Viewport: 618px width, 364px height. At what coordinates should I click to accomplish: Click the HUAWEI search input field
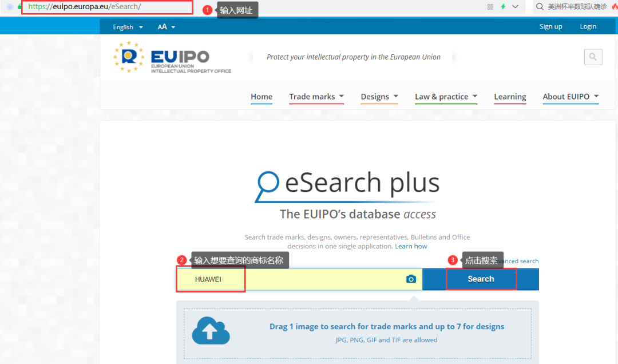299,279
